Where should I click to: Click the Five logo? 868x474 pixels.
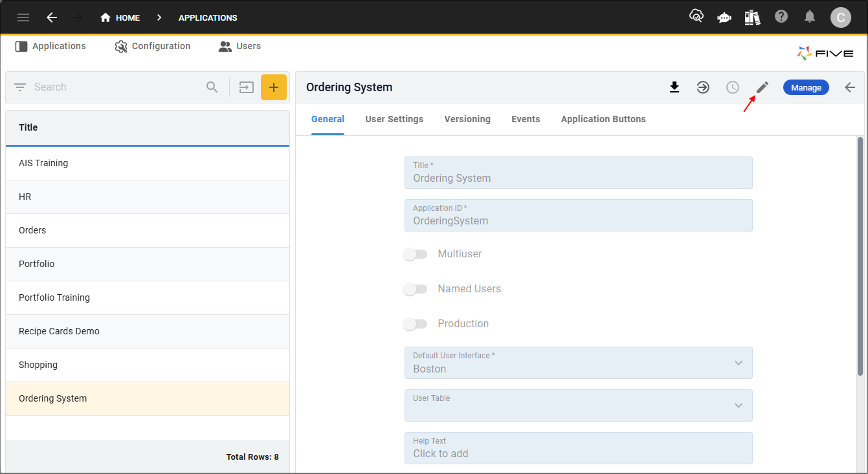pyautogui.click(x=825, y=54)
